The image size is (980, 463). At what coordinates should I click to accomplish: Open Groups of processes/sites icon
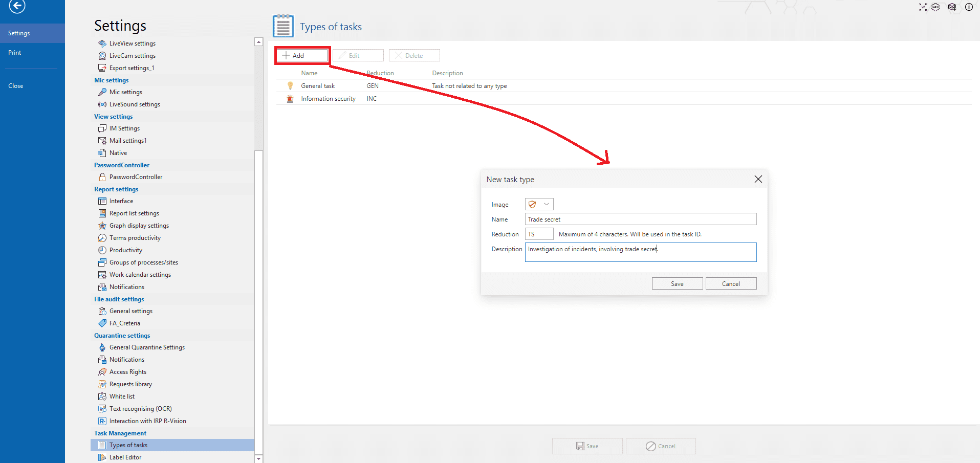coord(102,262)
